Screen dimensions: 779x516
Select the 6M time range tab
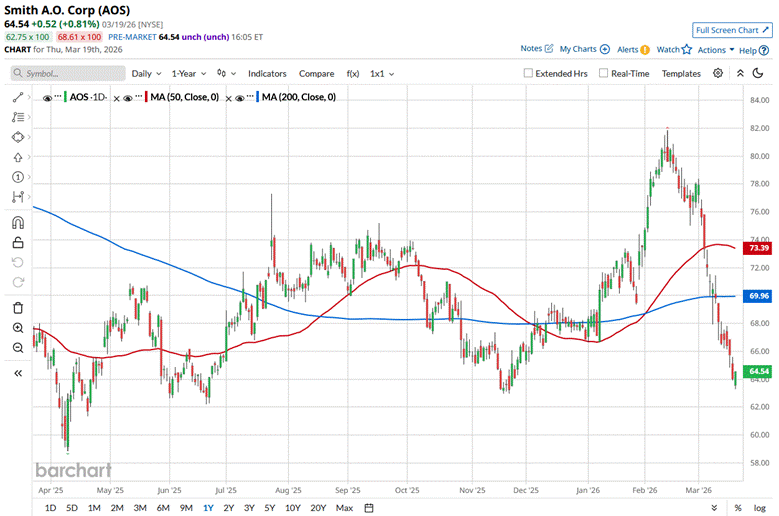(x=163, y=508)
